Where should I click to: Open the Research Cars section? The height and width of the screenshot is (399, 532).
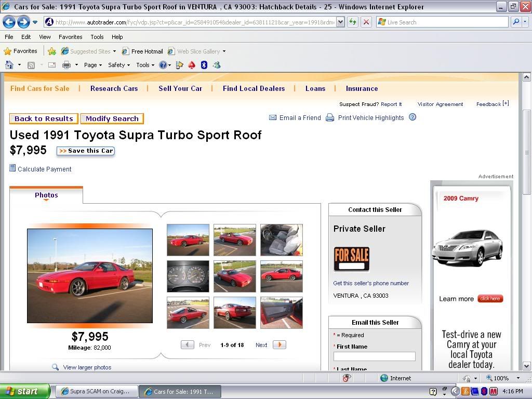[x=114, y=88]
